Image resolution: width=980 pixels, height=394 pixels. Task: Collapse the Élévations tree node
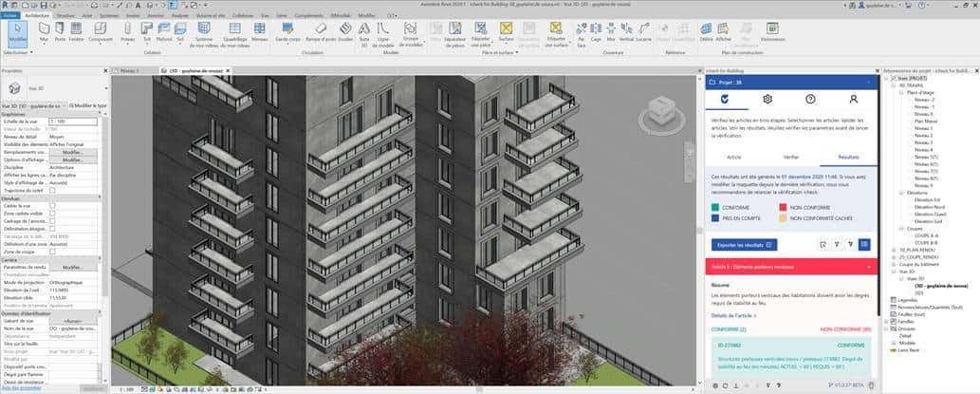(902, 193)
